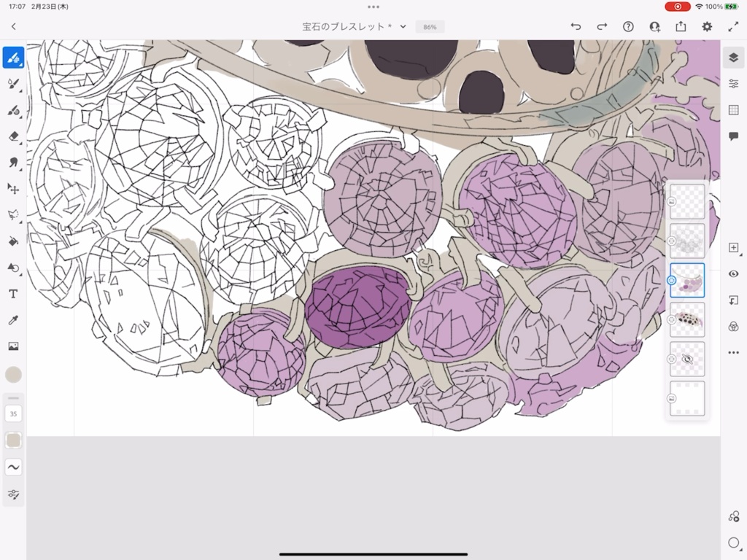Open the layer more-actions menu
747x560 pixels.
click(x=734, y=353)
